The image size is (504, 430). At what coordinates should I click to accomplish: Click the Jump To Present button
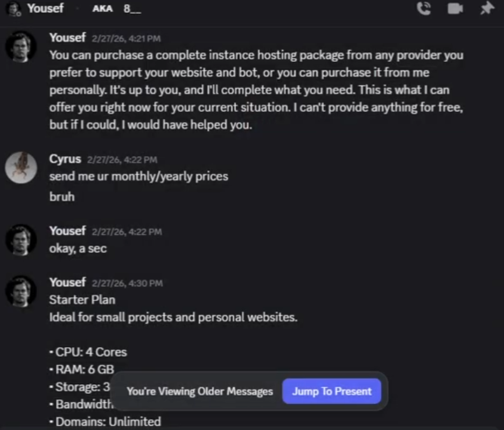pos(332,391)
